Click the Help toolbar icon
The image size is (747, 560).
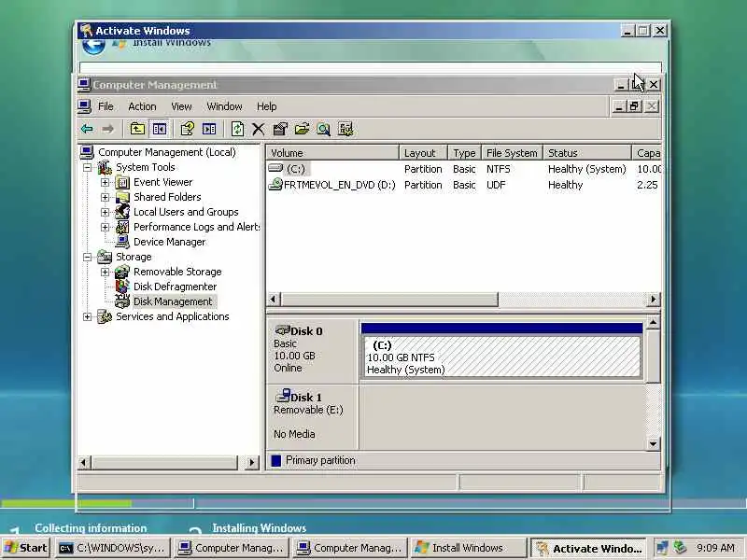click(x=188, y=129)
